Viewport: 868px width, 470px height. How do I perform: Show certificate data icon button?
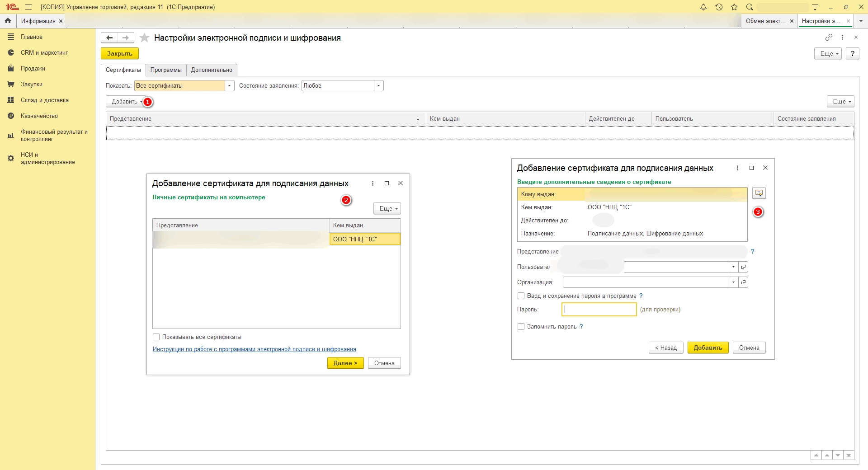759,193
